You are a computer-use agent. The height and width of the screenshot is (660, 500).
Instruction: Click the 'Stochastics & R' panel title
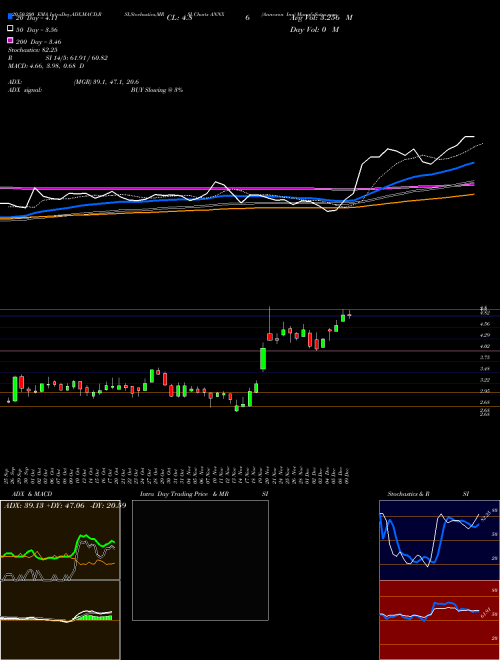[x=408, y=494]
